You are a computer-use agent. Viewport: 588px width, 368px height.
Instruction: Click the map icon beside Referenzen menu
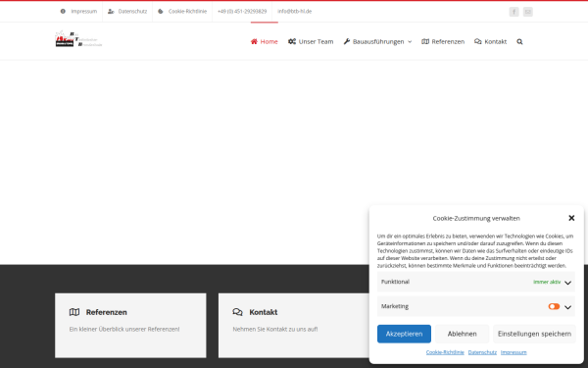[425, 41]
